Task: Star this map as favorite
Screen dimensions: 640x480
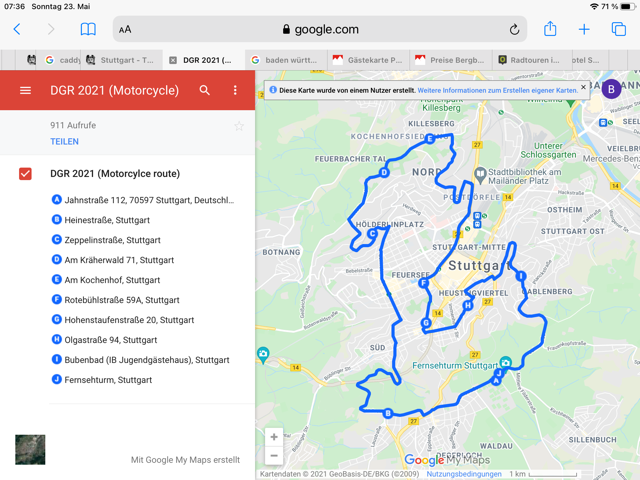Action: pyautogui.click(x=239, y=126)
